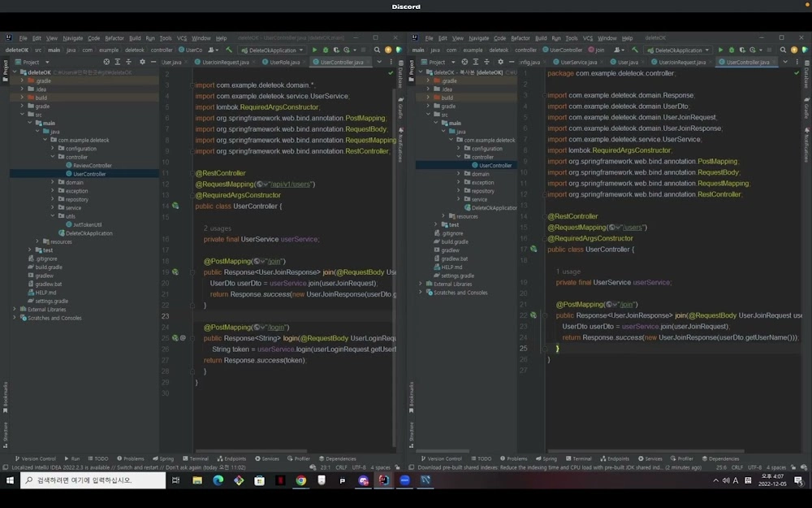The width and height of the screenshot is (812, 508).
Task: Switch to UserService.java tab in right window
Action: [578, 62]
